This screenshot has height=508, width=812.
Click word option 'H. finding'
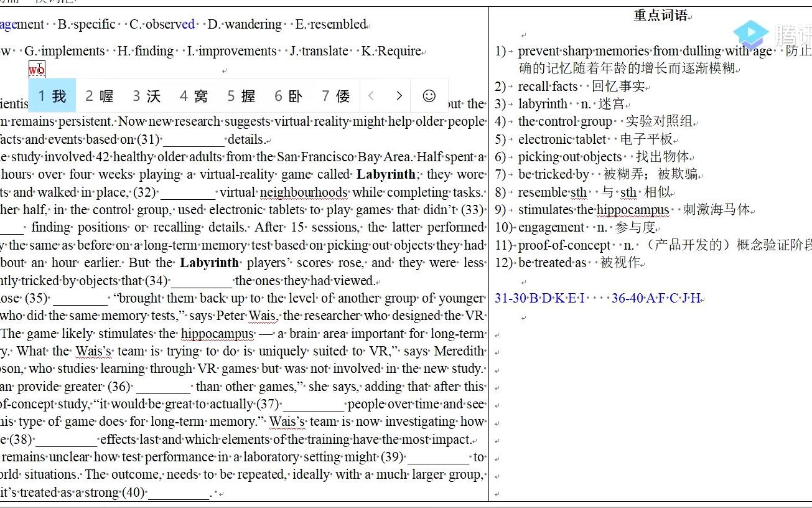tap(146, 51)
